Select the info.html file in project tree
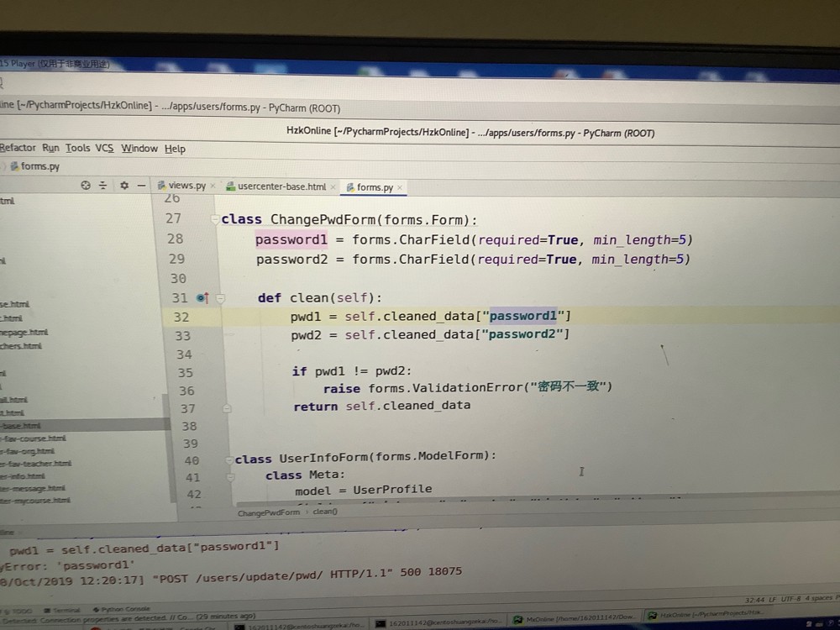The image size is (840, 630). [x=23, y=476]
